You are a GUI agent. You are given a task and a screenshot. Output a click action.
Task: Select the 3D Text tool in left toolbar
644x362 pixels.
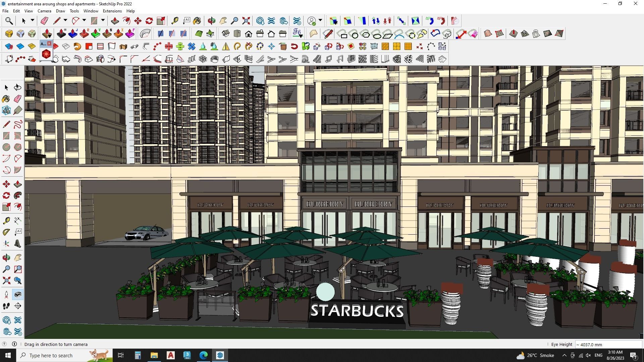pyautogui.click(x=18, y=244)
